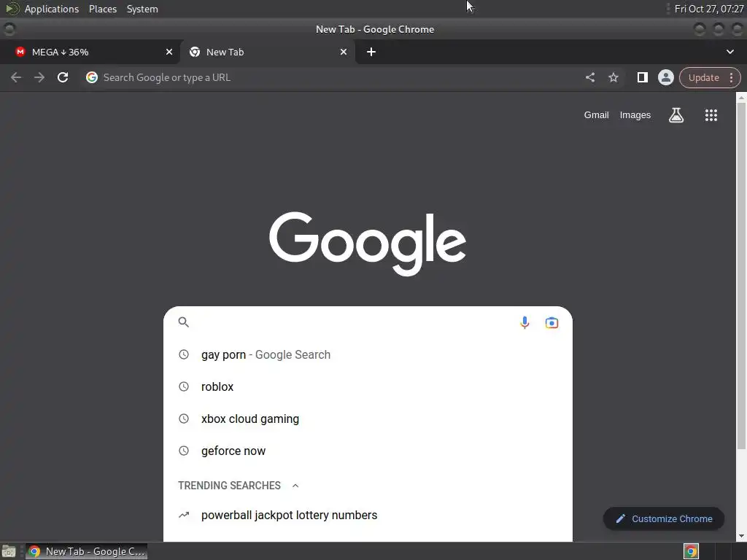Image resolution: width=747 pixels, height=560 pixels.
Task: Close the MEGA tab
Action: point(169,52)
